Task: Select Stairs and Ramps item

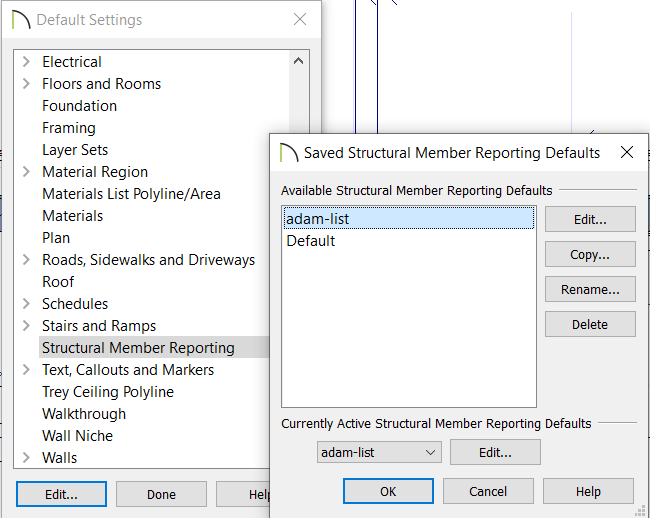Action: 99,326
